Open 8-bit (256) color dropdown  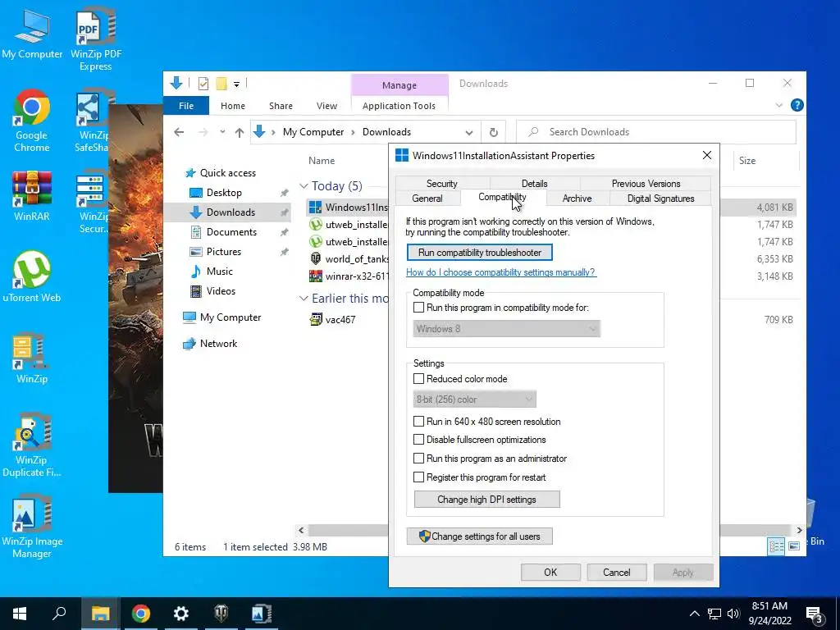[x=475, y=399]
